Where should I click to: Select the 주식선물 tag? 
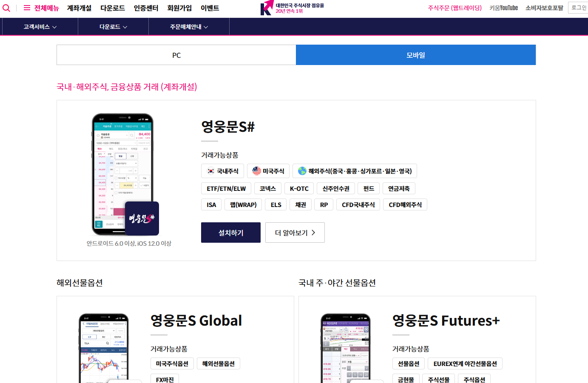[x=439, y=379]
